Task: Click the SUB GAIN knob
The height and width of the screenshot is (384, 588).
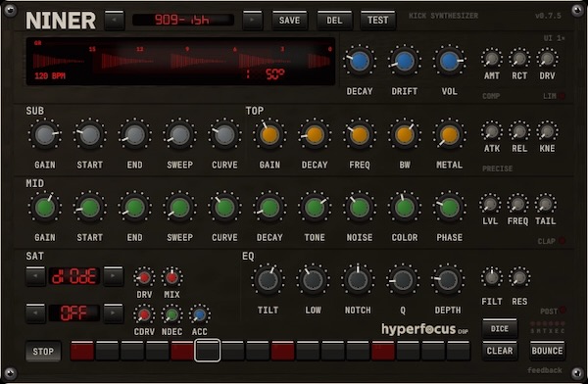Action: [45, 134]
